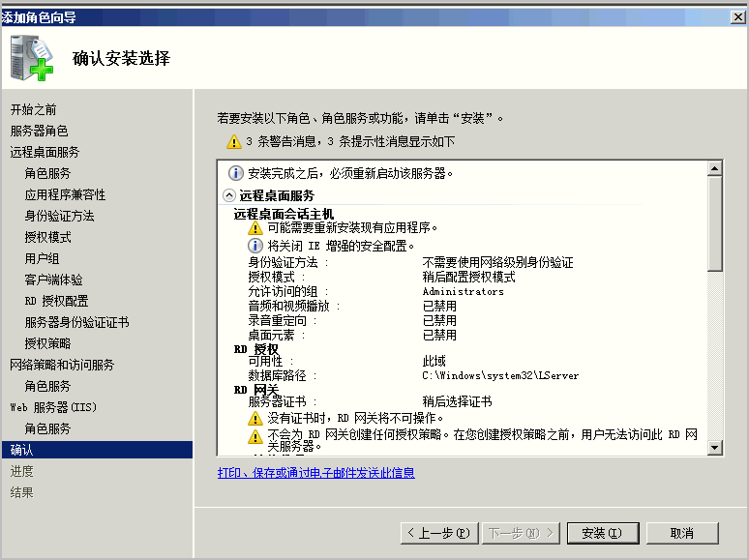Click the value 稍后选择证书

coord(457,401)
